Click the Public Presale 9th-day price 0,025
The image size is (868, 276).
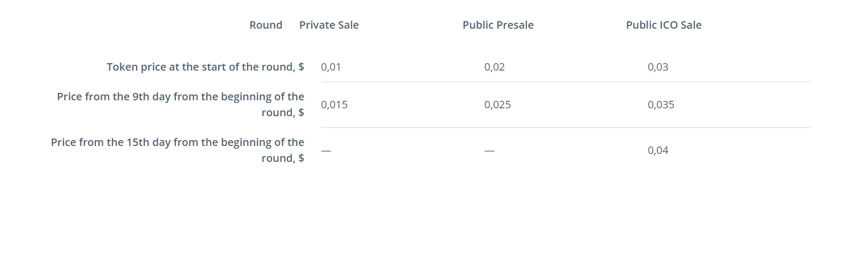point(498,105)
